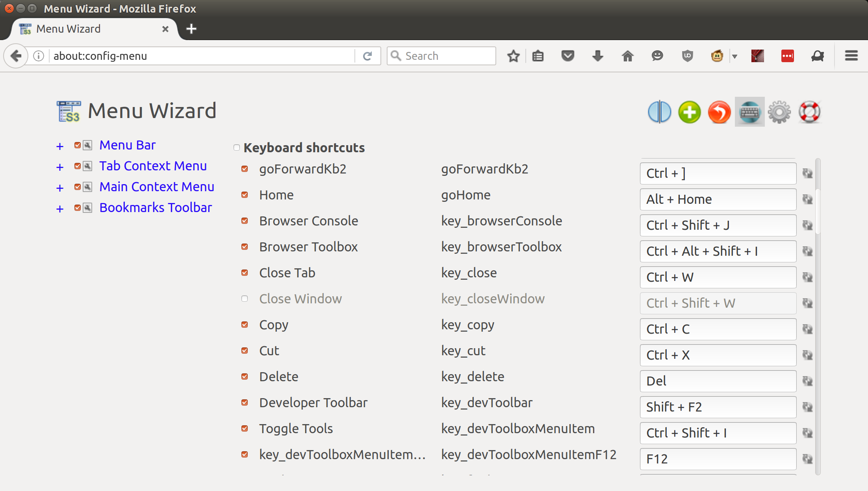The width and height of the screenshot is (868, 491).
Task: Expand the Main Context Menu tree item
Action: click(x=60, y=186)
